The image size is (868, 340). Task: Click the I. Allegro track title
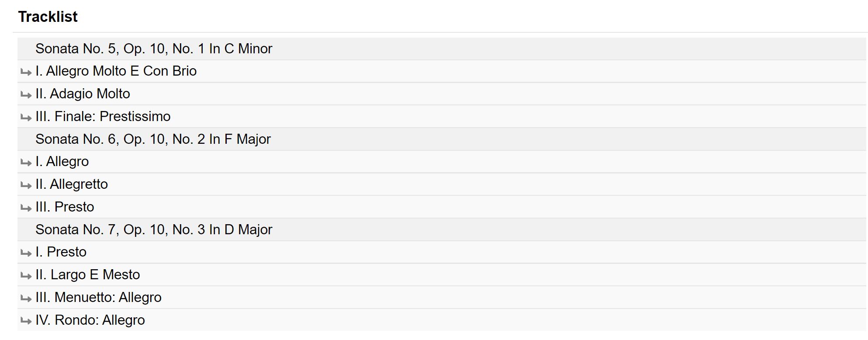pyautogui.click(x=62, y=161)
